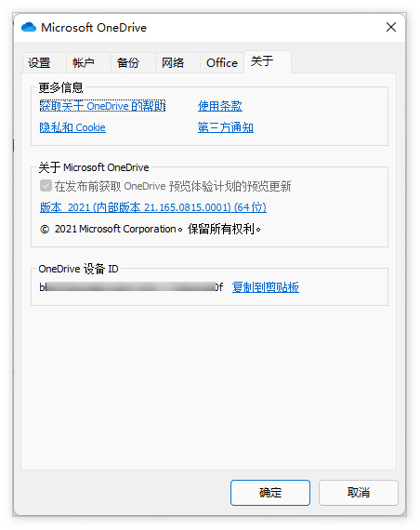Toggle OneDrive 预览体验计划 preview updates checkbox
Image resolution: width=420 pixels, height=530 pixels.
click(46, 186)
